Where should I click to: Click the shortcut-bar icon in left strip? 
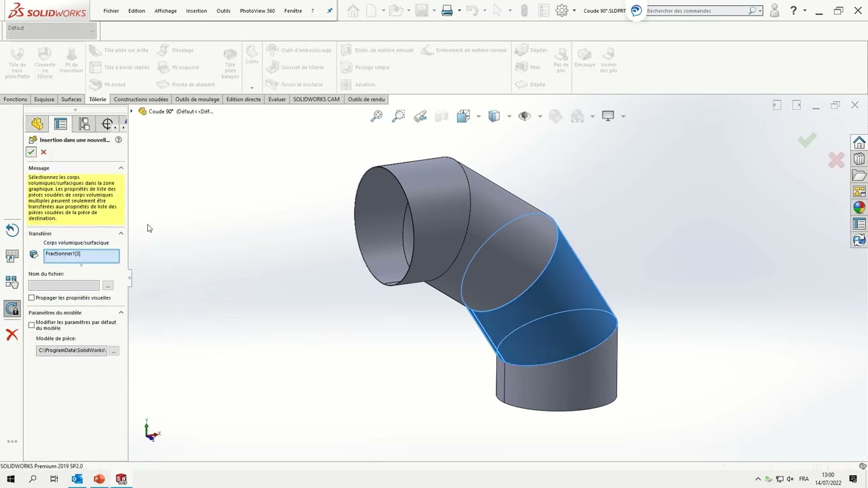12,256
